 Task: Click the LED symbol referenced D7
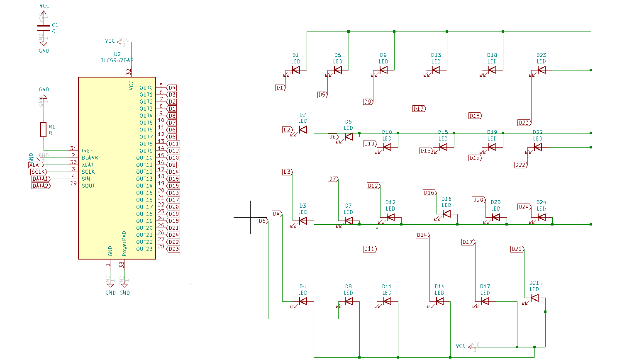pyautogui.click(x=348, y=221)
